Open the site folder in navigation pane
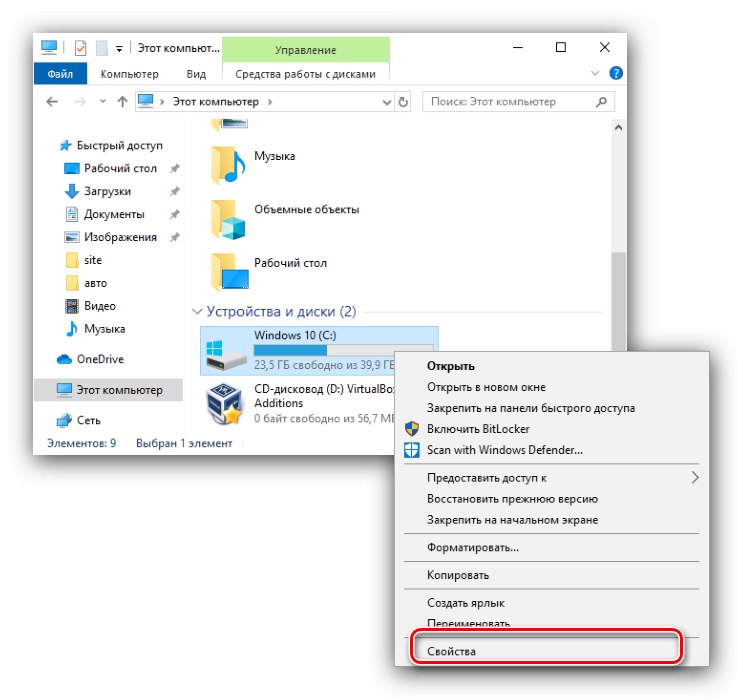The image size is (743, 700). [93, 260]
